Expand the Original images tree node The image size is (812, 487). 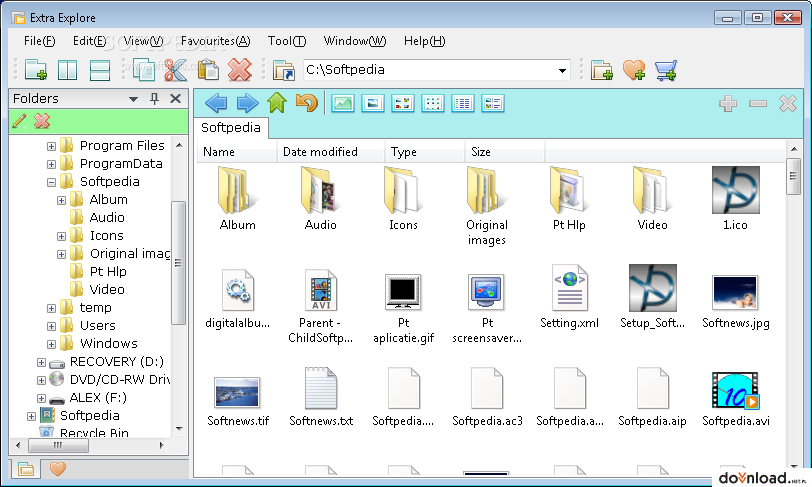coord(61,254)
